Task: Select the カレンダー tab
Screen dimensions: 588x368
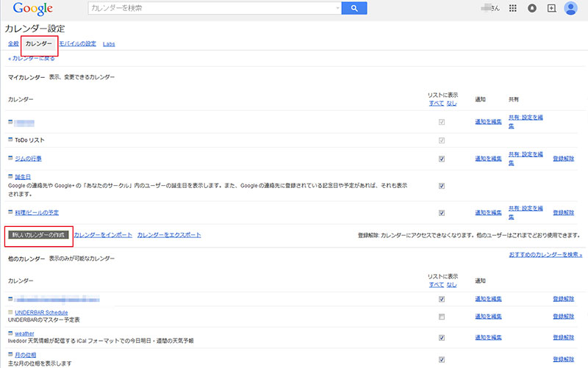Action: [39, 44]
